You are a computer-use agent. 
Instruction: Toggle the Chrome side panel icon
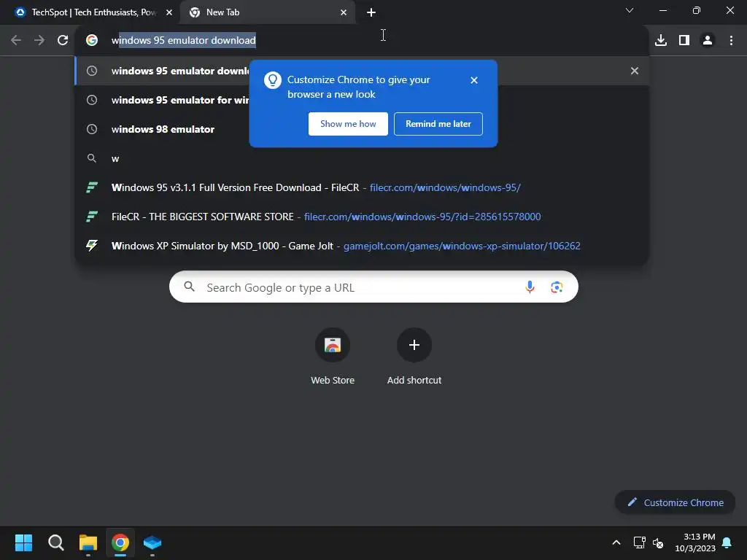click(684, 41)
